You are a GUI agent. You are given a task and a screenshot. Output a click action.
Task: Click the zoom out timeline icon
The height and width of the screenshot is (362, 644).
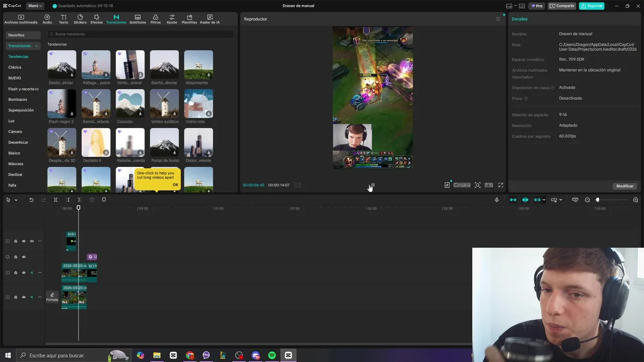[587, 200]
